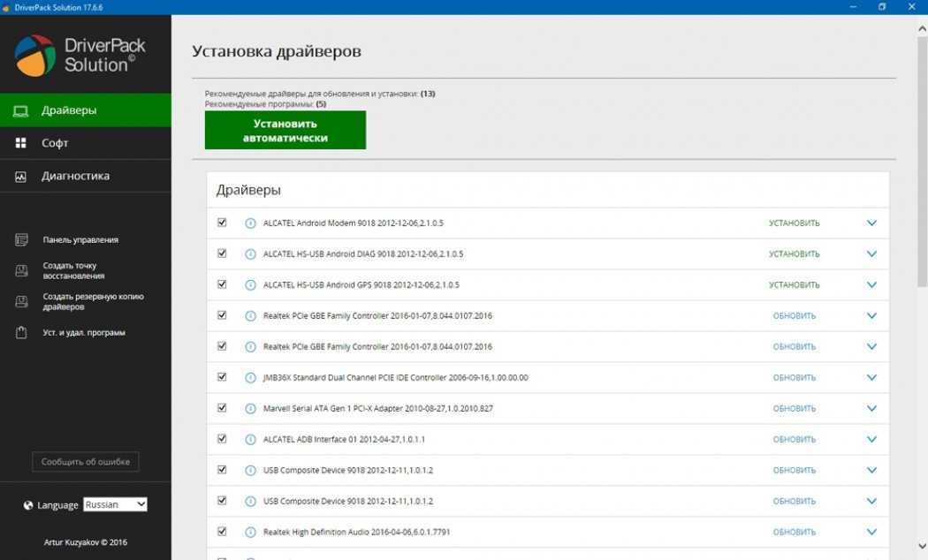
Task: Open info icon for JMB36X Standard Dual Channel
Action: (x=250, y=377)
